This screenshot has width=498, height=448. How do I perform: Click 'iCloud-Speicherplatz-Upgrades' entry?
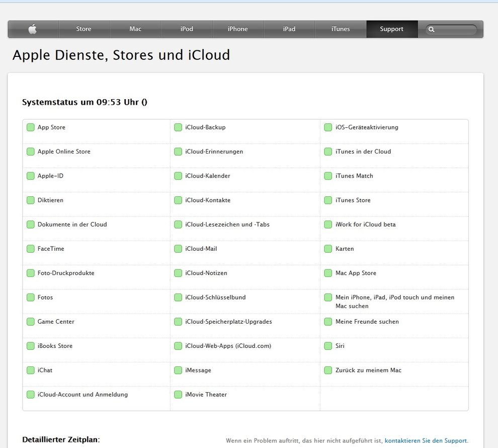click(229, 322)
